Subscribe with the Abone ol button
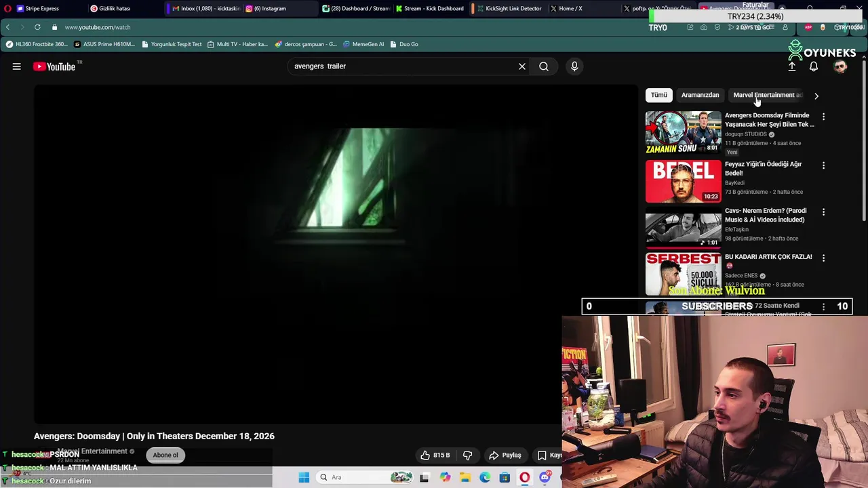The image size is (868, 488). pos(165,455)
